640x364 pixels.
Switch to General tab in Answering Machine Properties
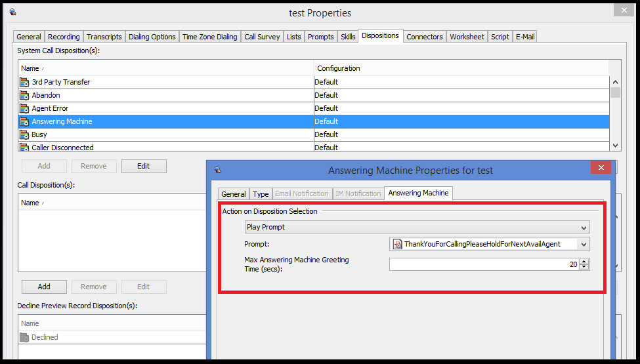[x=234, y=194]
